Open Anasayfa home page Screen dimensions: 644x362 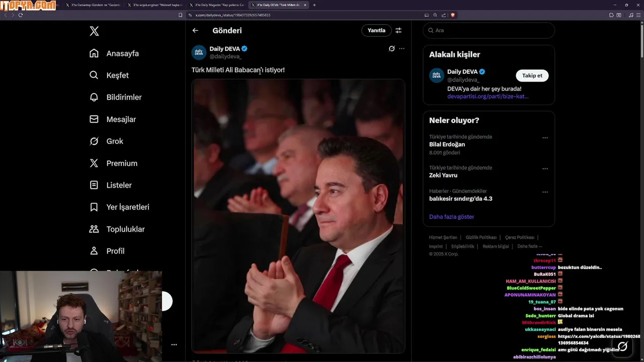pyautogui.click(x=114, y=53)
